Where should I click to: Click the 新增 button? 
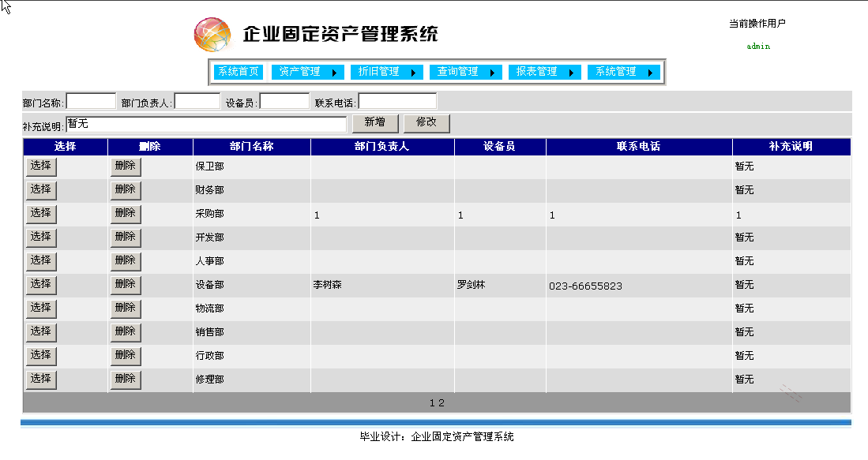375,123
